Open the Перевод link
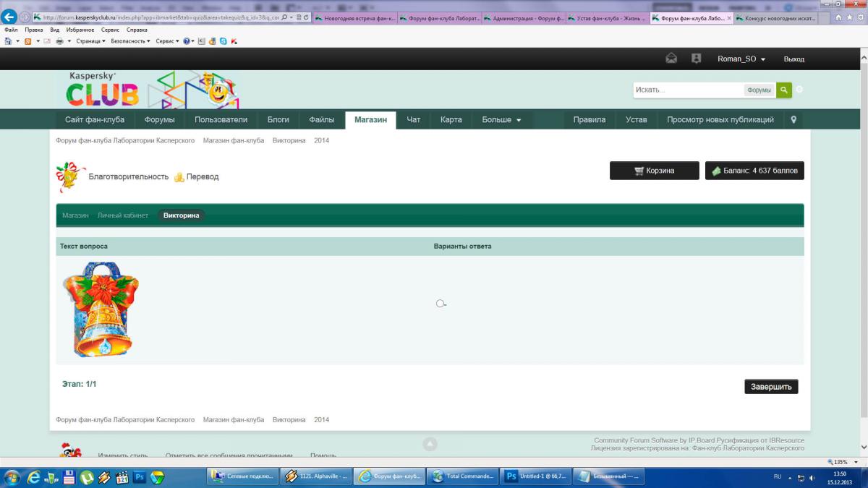Viewport: 868px width, 488px height. [196, 177]
